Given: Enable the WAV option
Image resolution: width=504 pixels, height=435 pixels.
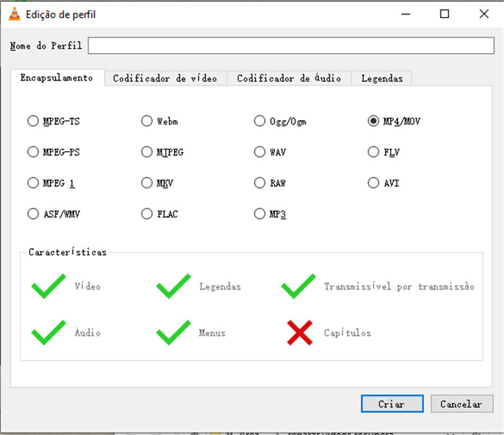Looking at the screenshot, I should point(260,152).
